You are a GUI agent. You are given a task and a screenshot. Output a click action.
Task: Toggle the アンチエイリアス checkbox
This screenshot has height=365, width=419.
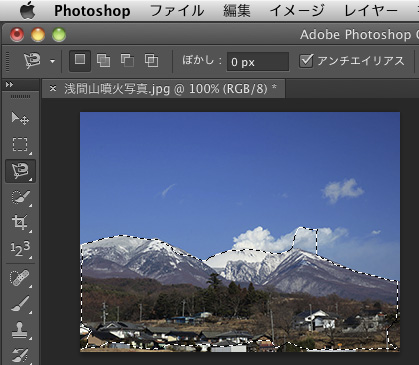click(x=306, y=61)
